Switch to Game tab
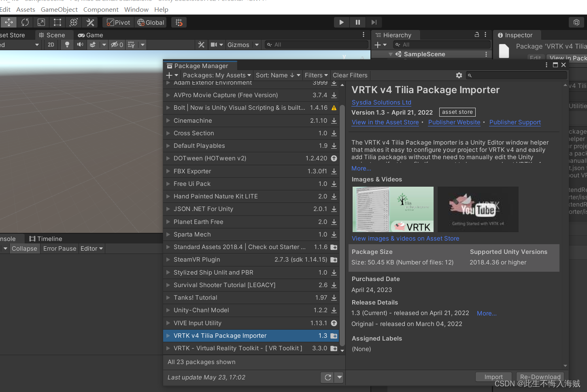This screenshot has height=392, width=587. (91, 35)
